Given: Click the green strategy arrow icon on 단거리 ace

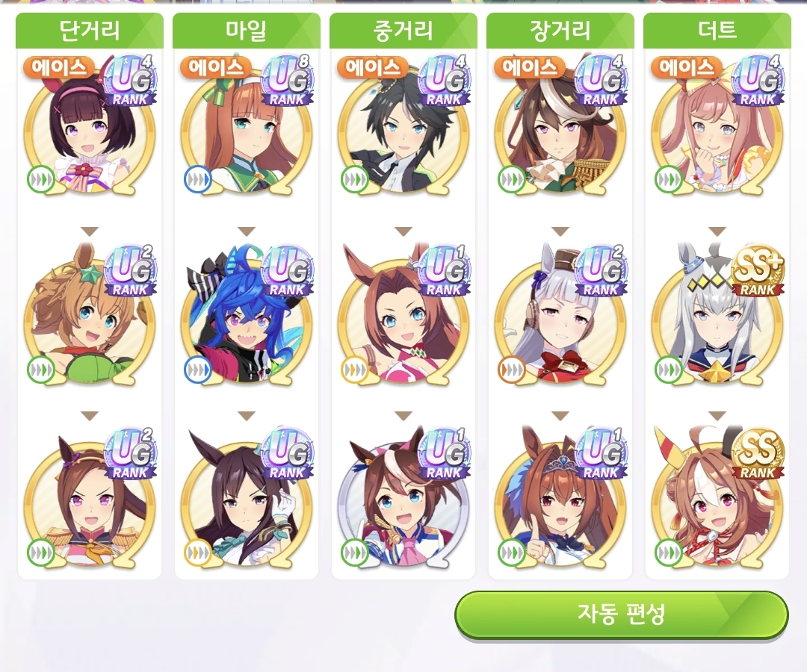Looking at the screenshot, I should [x=40, y=180].
